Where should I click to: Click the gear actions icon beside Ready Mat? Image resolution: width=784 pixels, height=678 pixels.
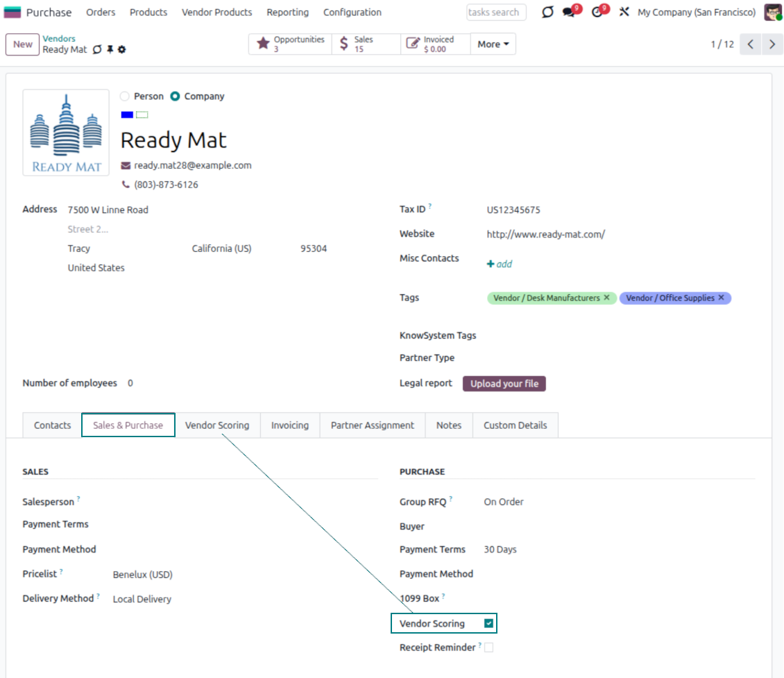[x=122, y=50]
